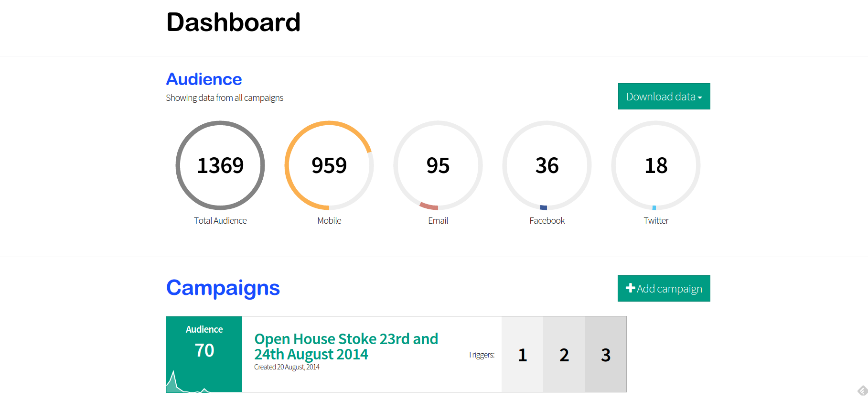Select trigger number 3

pos(606,355)
